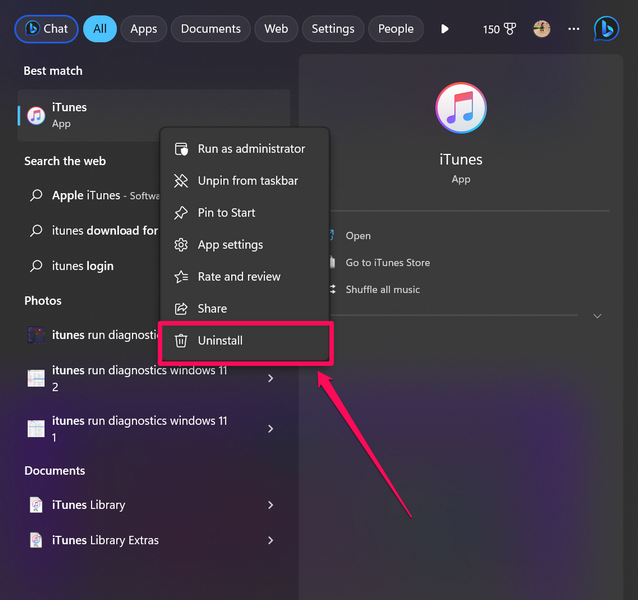Click Go to iTunes Store link
This screenshot has height=600, width=638.
pyautogui.click(x=387, y=263)
